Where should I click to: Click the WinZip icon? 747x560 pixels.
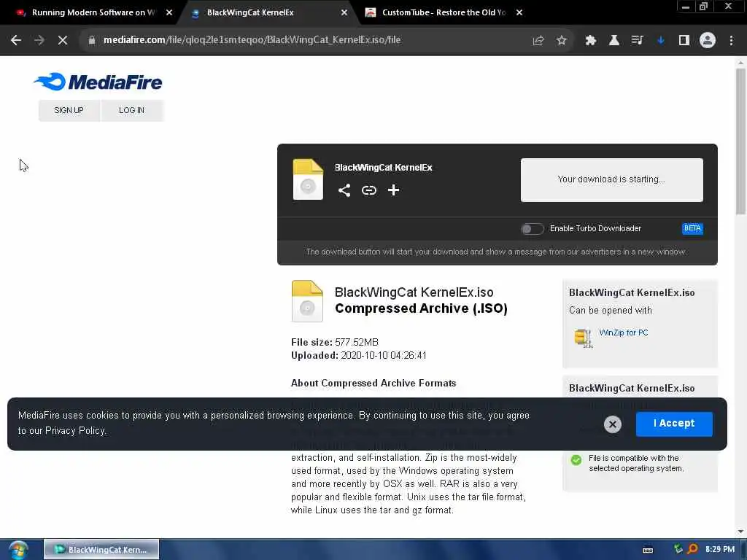[x=583, y=338]
